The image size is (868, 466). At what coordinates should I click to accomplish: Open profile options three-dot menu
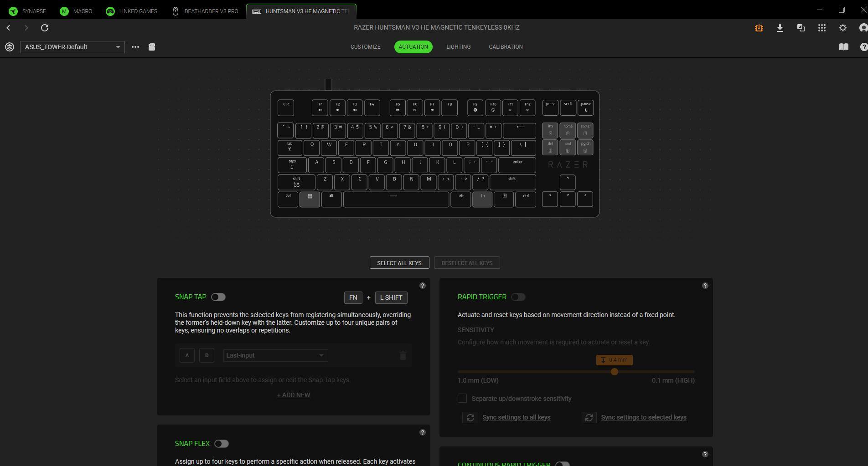pos(135,47)
